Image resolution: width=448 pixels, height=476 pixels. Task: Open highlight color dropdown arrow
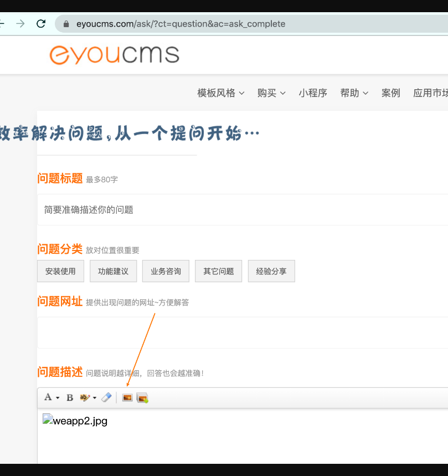95,398
